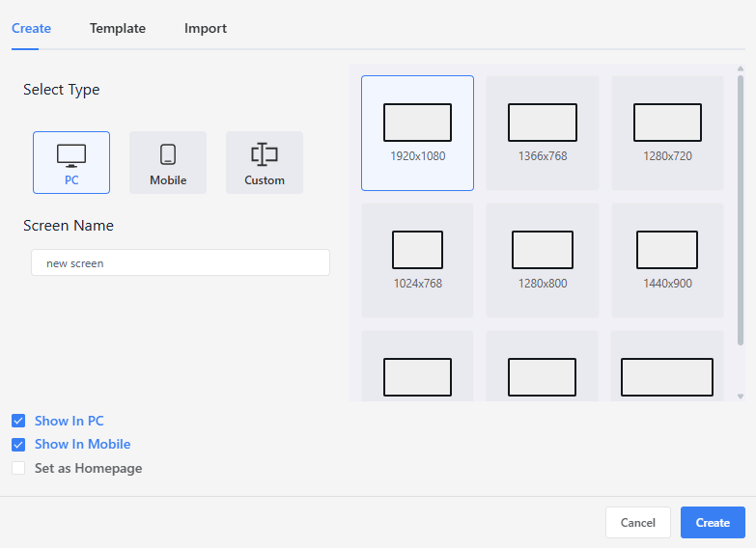Click the blue Create button
756x548 pixels.
click(x=713, y=522)
